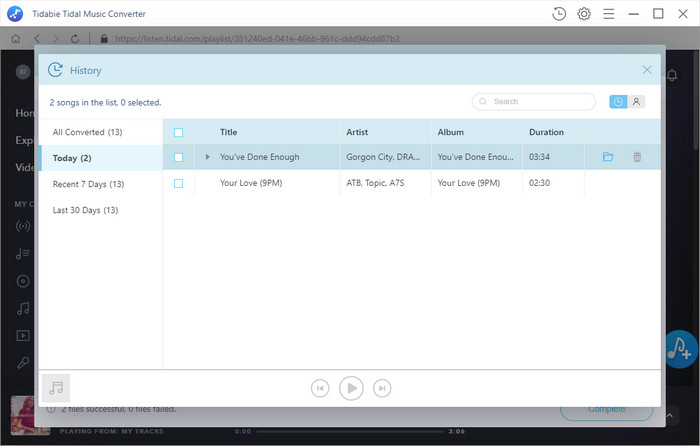Click Tidal sidebar playlists icon

click(23, 254)
